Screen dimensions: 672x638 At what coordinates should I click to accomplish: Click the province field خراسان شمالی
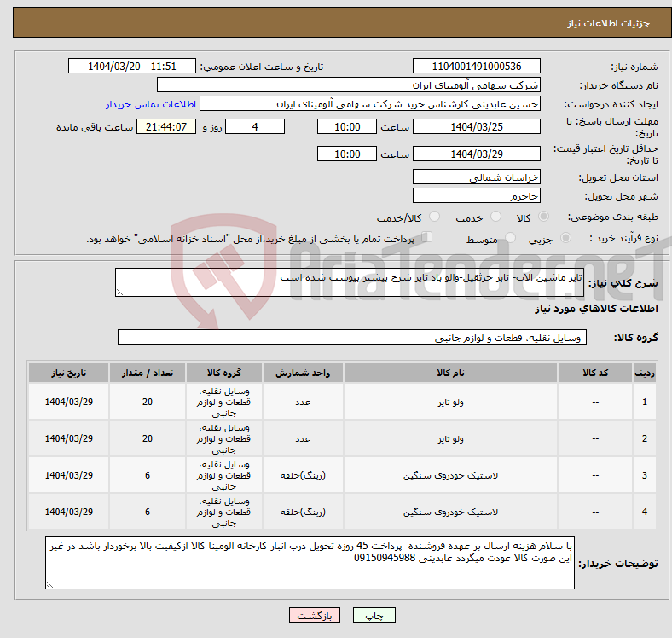tap(476, 177)
